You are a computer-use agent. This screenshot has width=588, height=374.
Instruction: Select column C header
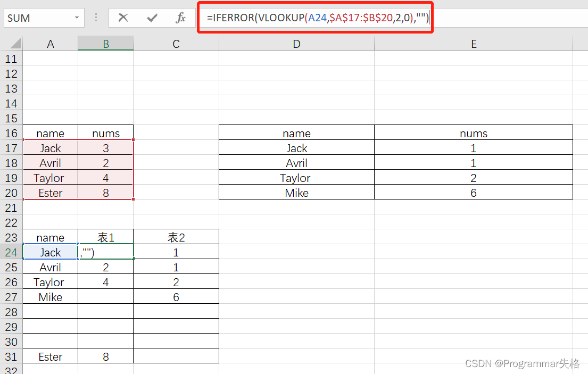pos(176,44)
